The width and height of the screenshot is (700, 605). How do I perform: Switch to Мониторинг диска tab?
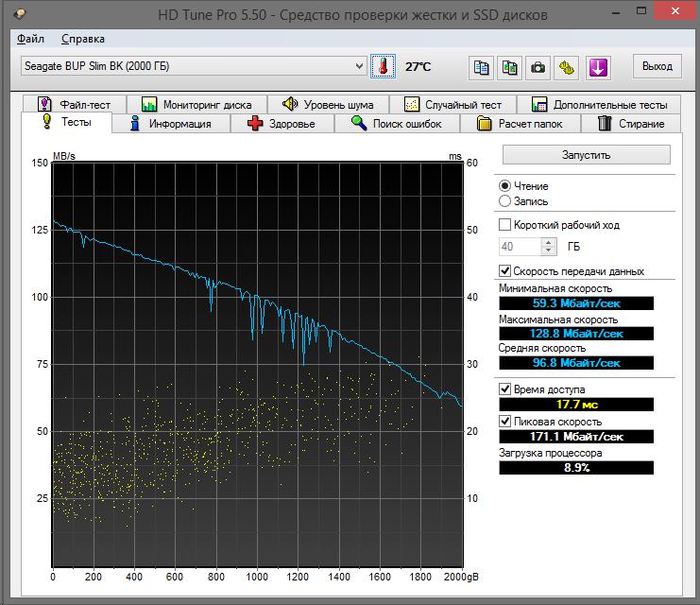coord(196,105)
